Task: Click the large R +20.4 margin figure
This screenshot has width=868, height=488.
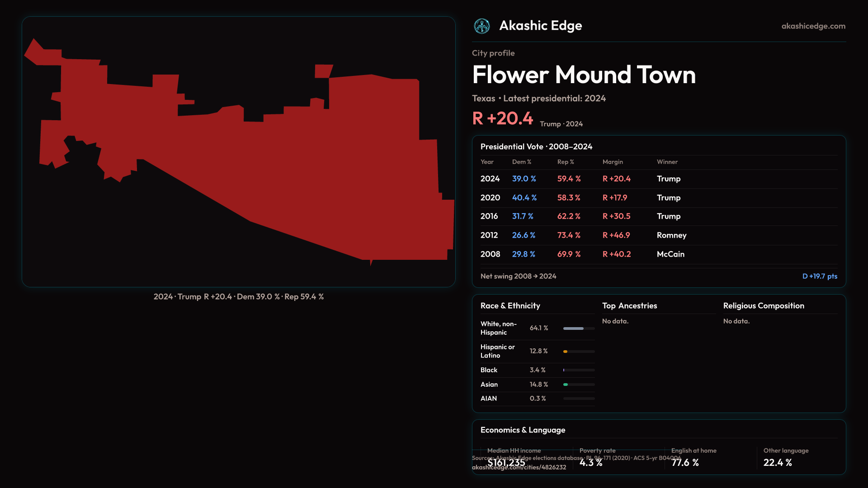Action: pyautogui.click(x=502, y=118)
